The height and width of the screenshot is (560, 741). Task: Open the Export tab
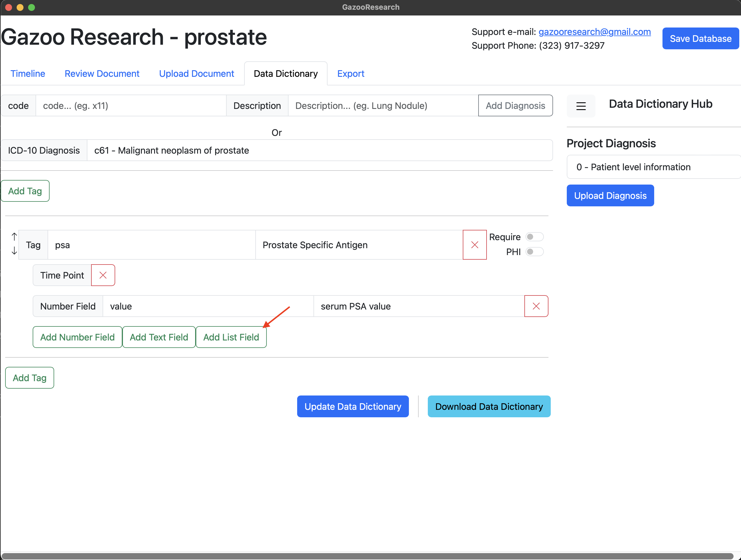350,73
